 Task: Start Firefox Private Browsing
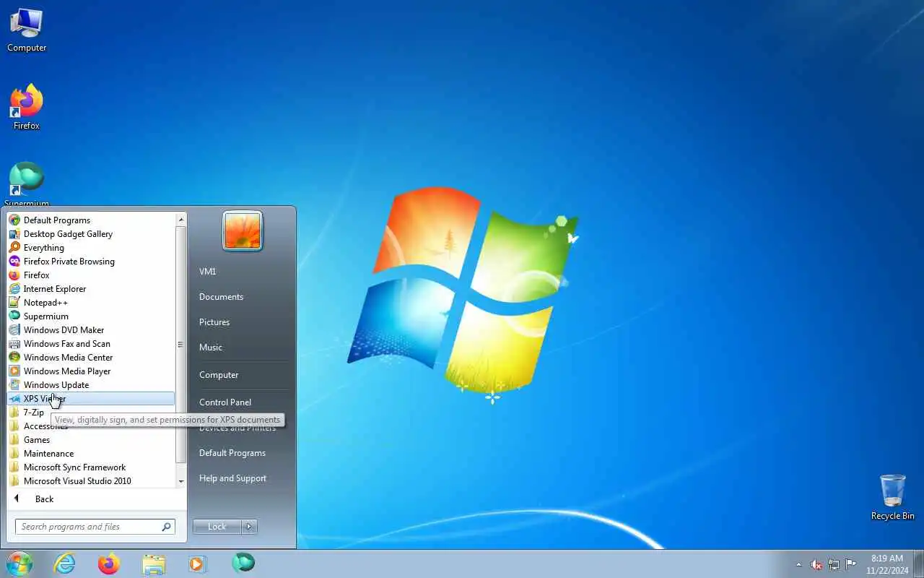[x=91, y=262]
